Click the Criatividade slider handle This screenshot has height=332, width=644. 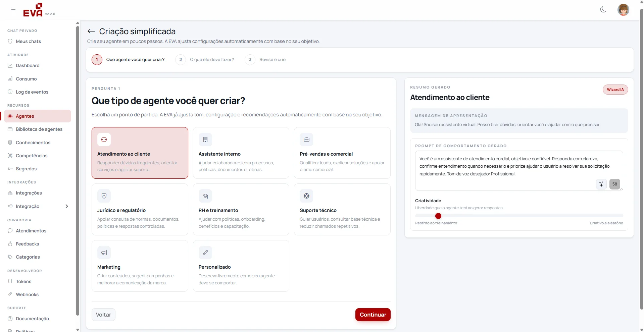tap(438, 216)
